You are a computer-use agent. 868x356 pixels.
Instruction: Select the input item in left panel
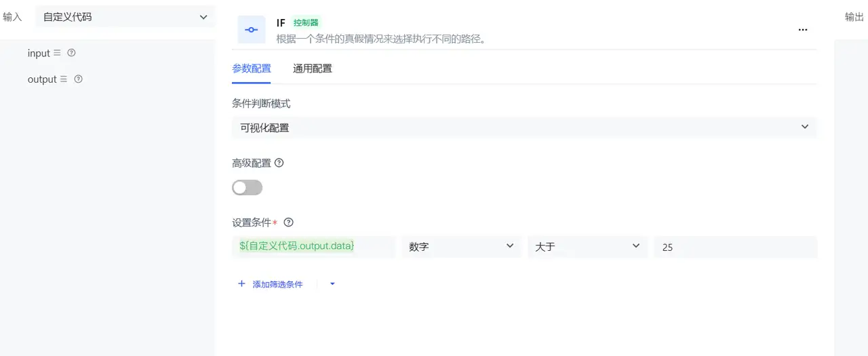tap(39, 53)
